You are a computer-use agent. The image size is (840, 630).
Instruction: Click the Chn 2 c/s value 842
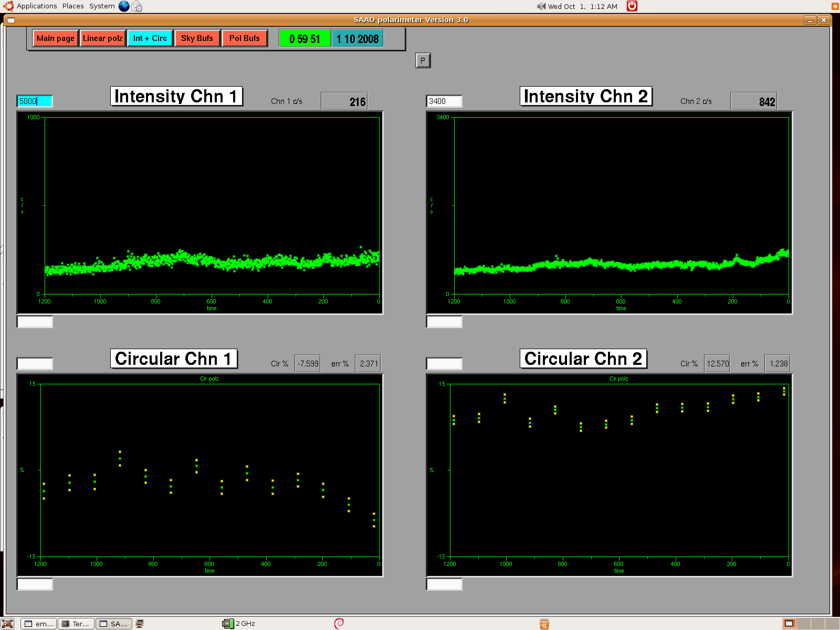coord(754,101)
